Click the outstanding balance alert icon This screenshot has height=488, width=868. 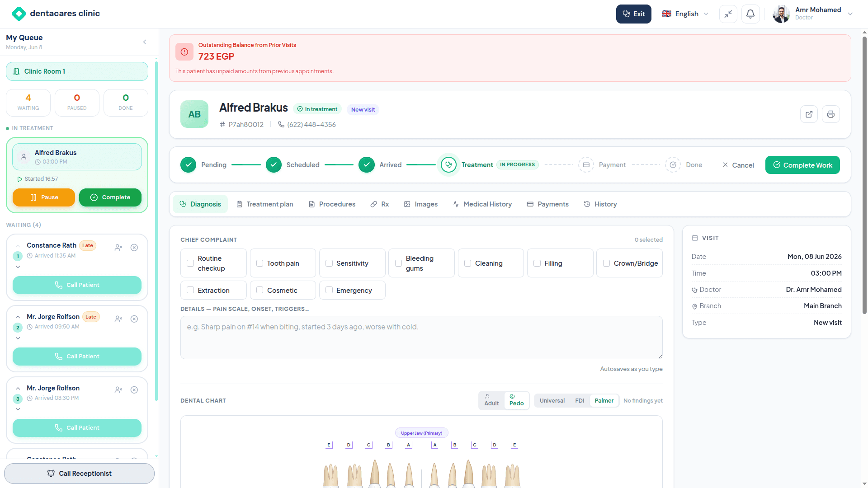[184, 52]
